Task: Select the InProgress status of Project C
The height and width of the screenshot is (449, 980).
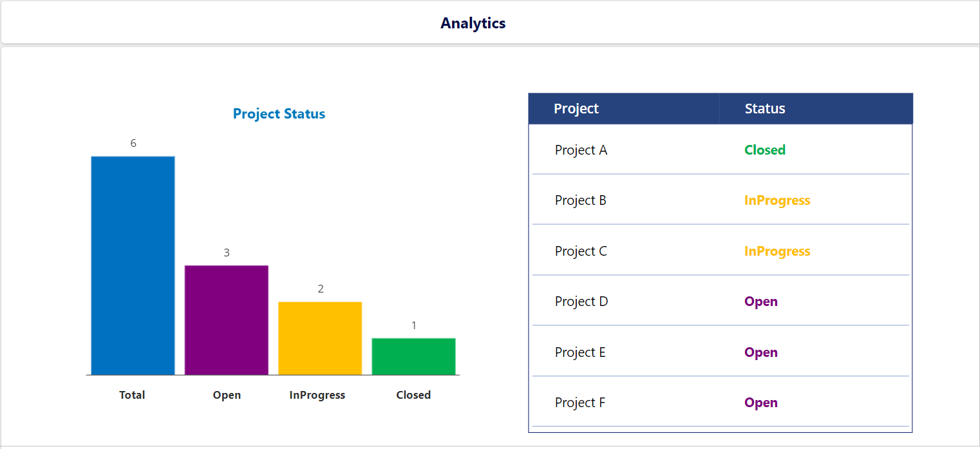Action: [777, 251]
